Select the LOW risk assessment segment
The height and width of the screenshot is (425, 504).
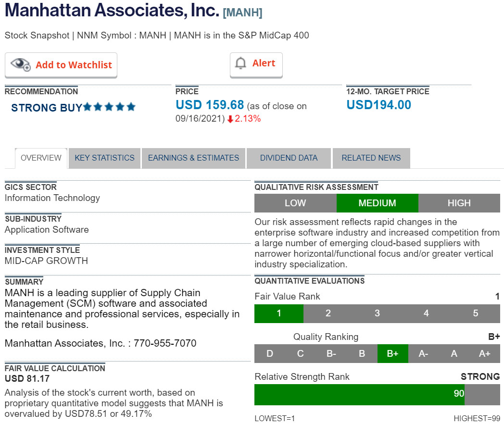point(295,203)
